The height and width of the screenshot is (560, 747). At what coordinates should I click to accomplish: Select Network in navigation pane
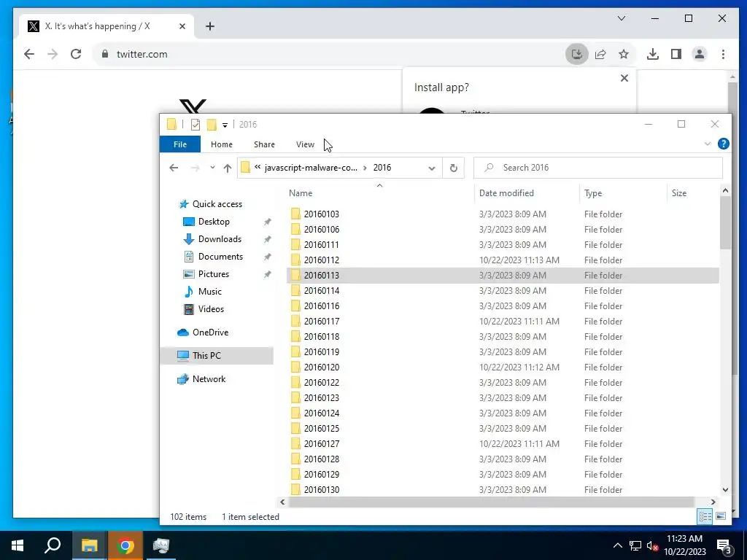coord(209,379)
